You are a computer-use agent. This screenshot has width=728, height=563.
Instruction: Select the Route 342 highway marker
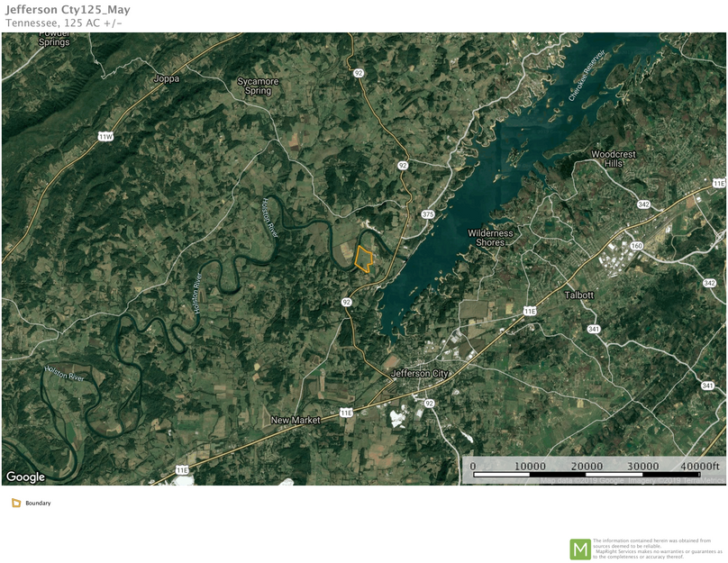642,204
